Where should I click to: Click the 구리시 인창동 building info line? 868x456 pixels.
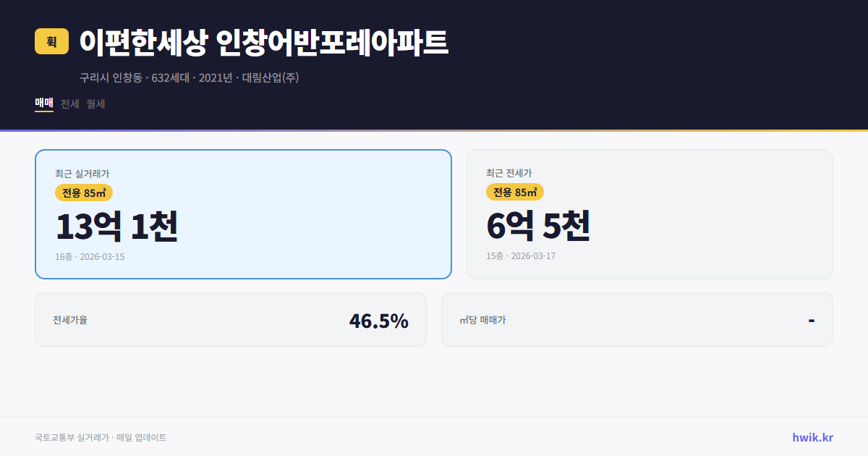click(x=190, y=77)
